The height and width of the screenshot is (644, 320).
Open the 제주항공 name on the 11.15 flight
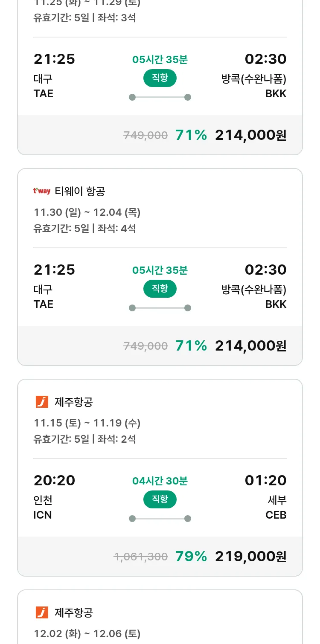point(74,402)
